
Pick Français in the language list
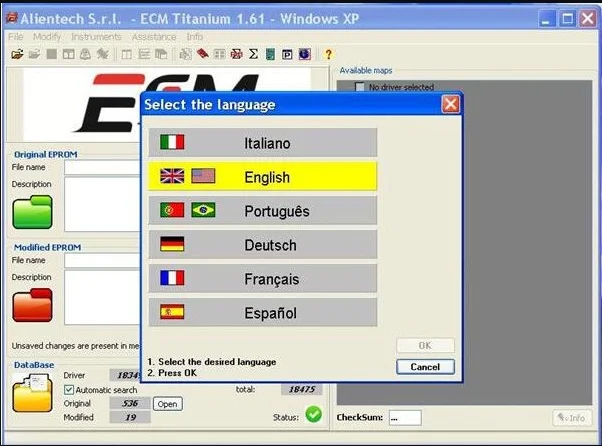(263, 278)
